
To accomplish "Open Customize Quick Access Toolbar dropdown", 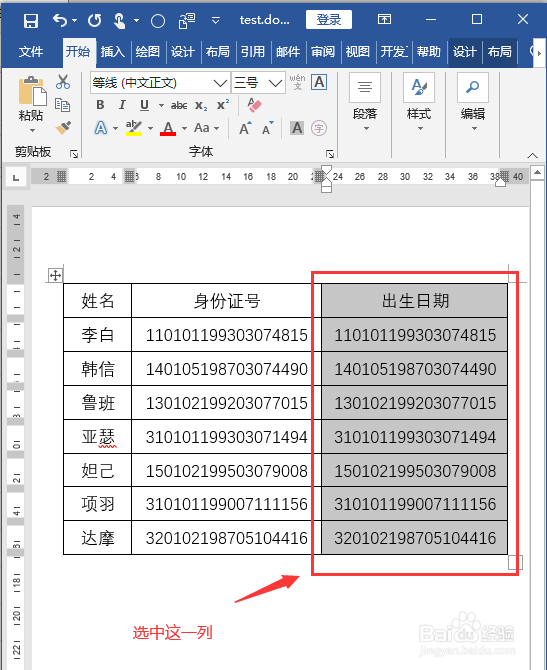I will (216, 20).
